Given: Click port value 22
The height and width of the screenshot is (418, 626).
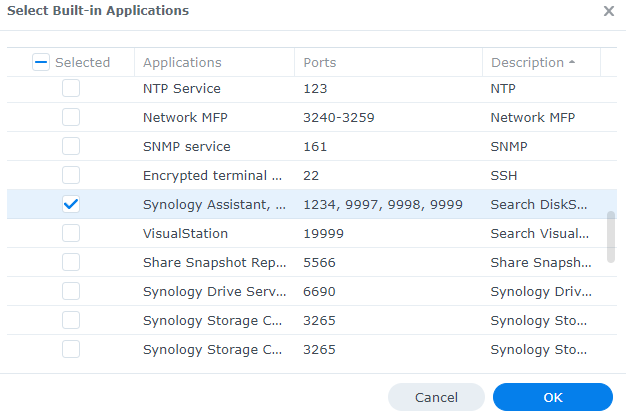Looking at the screenshot, I should coord(311,176).
